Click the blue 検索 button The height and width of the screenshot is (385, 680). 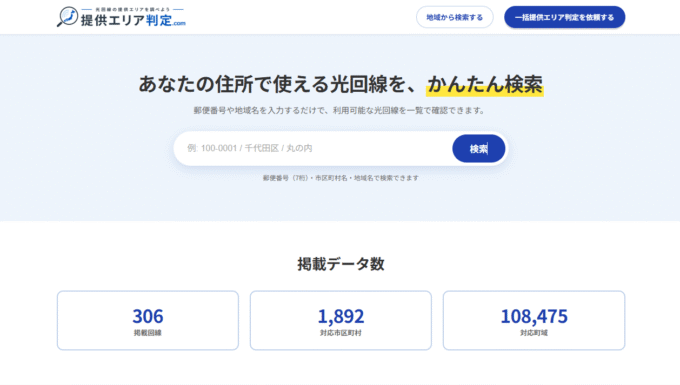pyautogui.click(x=478, y=149)
